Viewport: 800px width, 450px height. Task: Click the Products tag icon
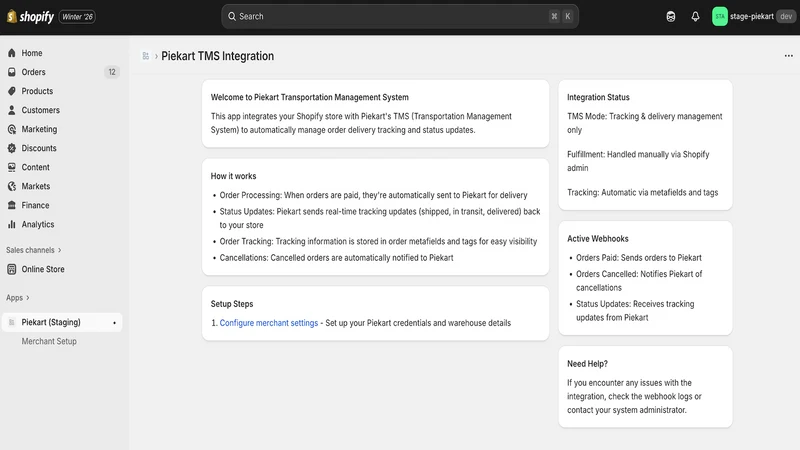(12, 91)
